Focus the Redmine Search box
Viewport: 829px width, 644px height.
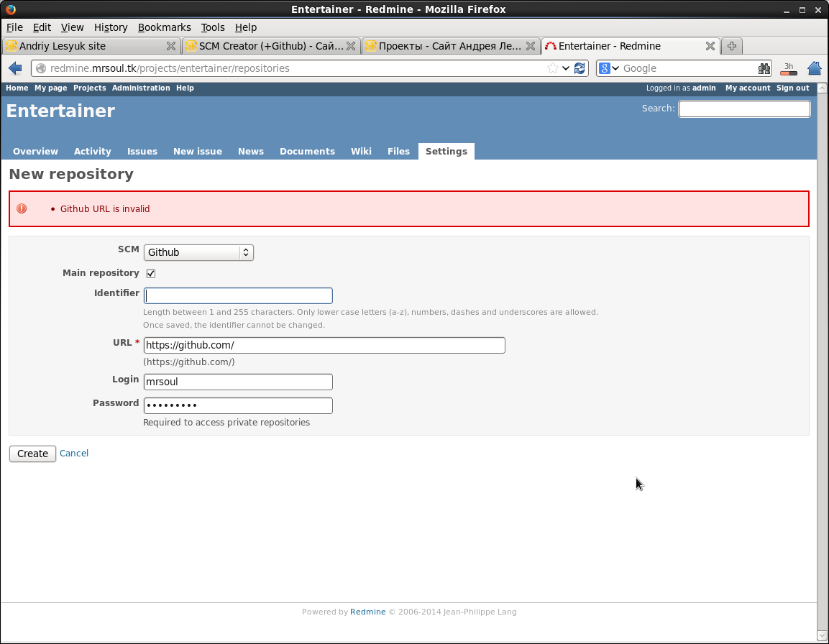744,109
